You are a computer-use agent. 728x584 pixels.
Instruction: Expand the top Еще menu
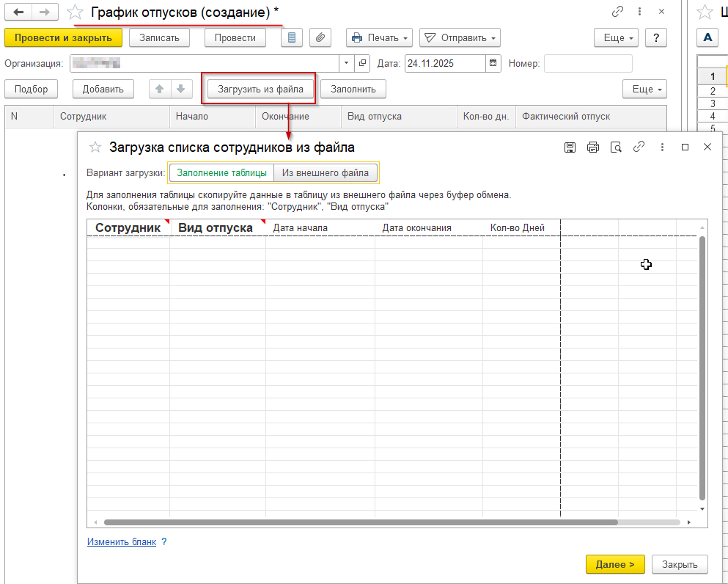[616, 37]
